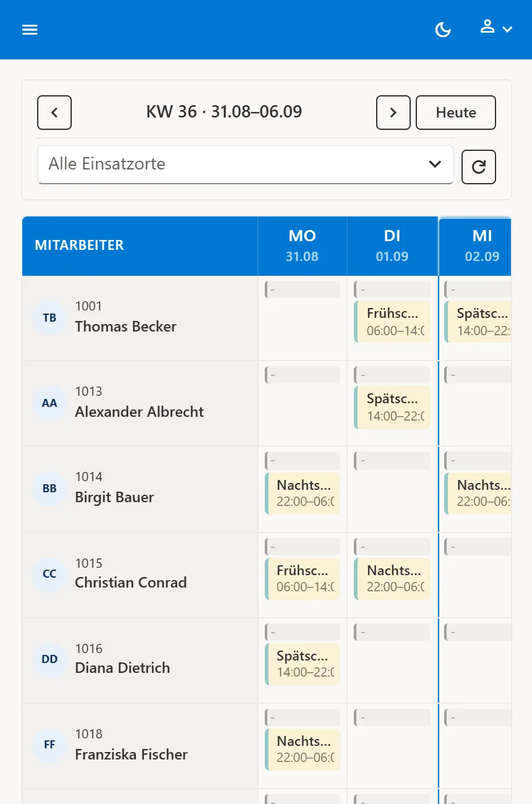The image size is (532, 804).
Task: Click the CC avatar of Christian Conrad
Action: click(x=49, y=574)
